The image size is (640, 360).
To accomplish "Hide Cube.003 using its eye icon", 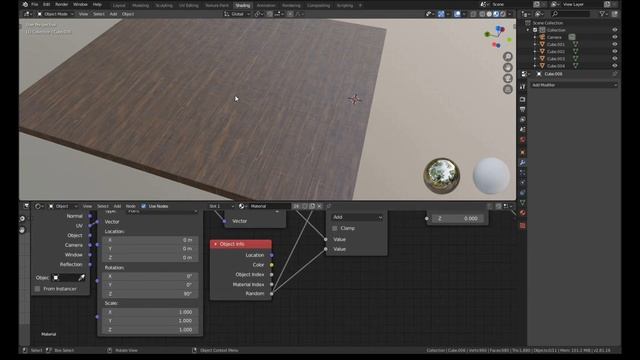I will pyautogui.click(x=615, y=58).
